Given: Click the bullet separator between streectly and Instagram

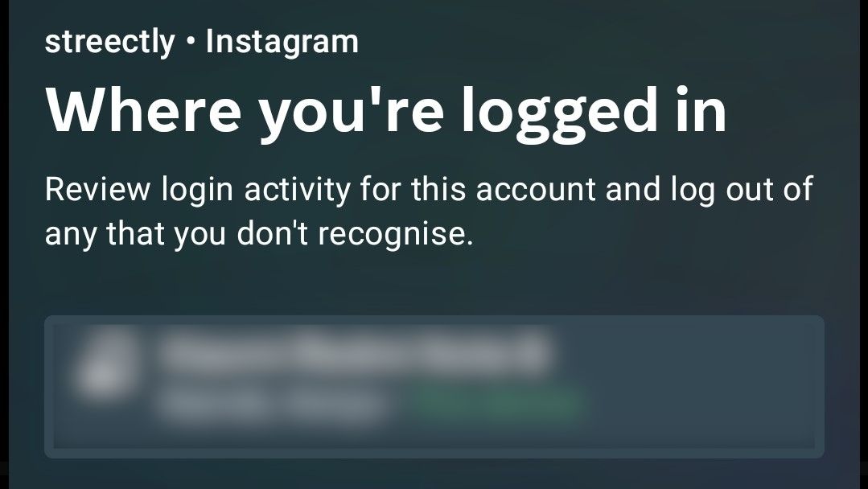Looking at the screenshot, I should 191,43.
